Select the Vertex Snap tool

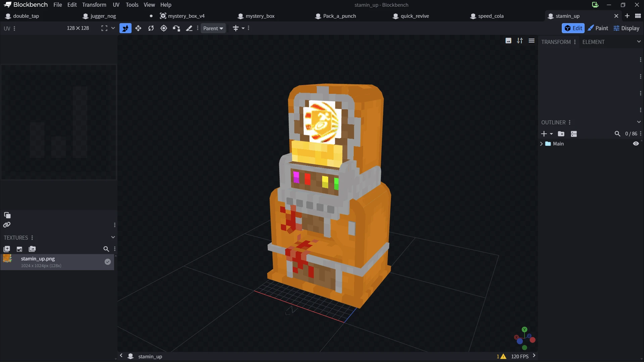pos(177,28)
